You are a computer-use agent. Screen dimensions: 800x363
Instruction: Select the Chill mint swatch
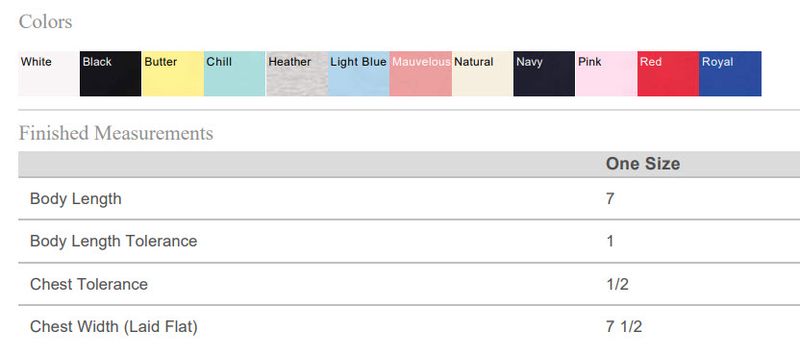click(235, 74)
